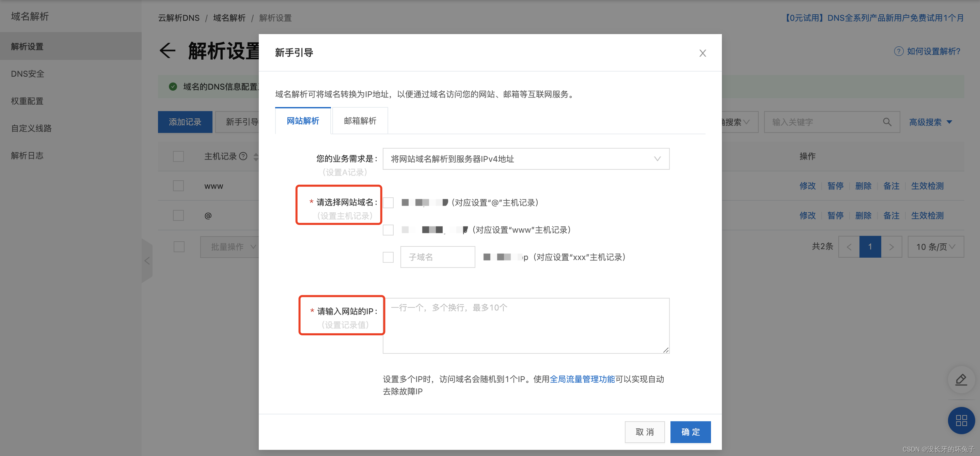Click 云解析DNS in the breadcrumb

click(x=178, y=18)
